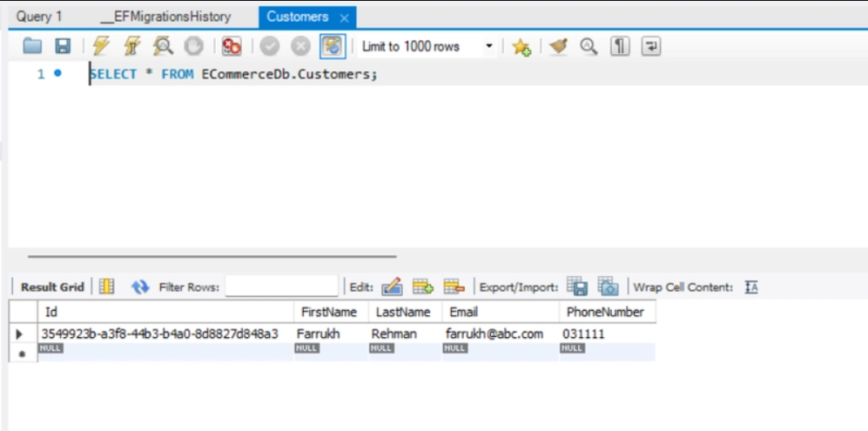Toggle continue-on-error script icon
Image resolution: width=868 pixels, height=431 pixels.
[232, 46]
